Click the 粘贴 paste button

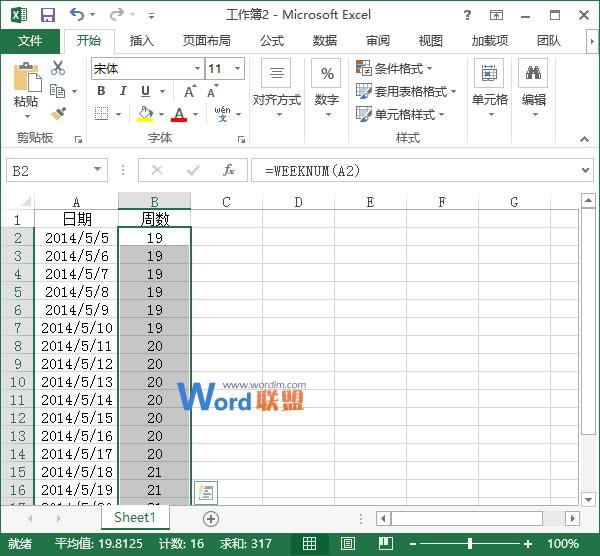point(26,90)
